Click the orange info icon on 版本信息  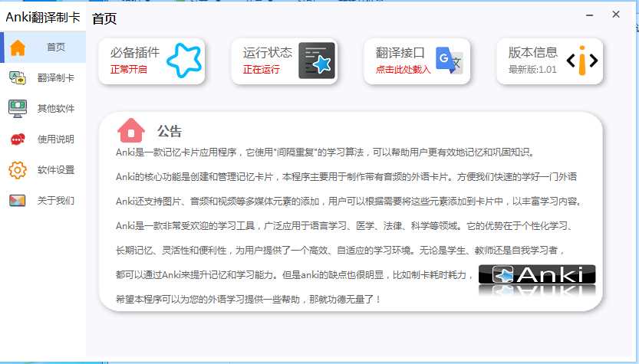(x=582, y=61)
